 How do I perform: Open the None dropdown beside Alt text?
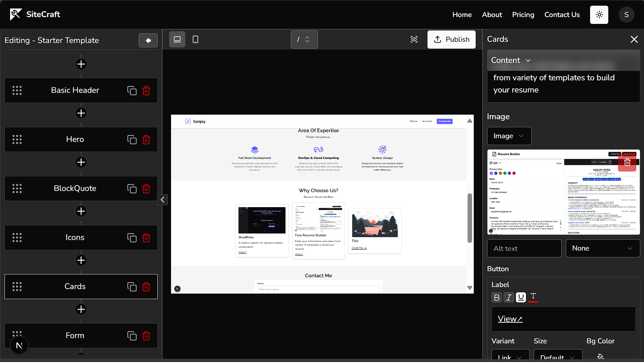[x=602, y=248]
